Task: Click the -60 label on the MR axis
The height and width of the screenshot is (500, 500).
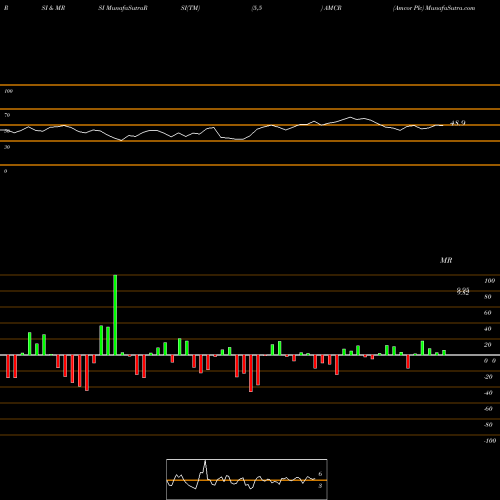Action: [x=488, y=409]
